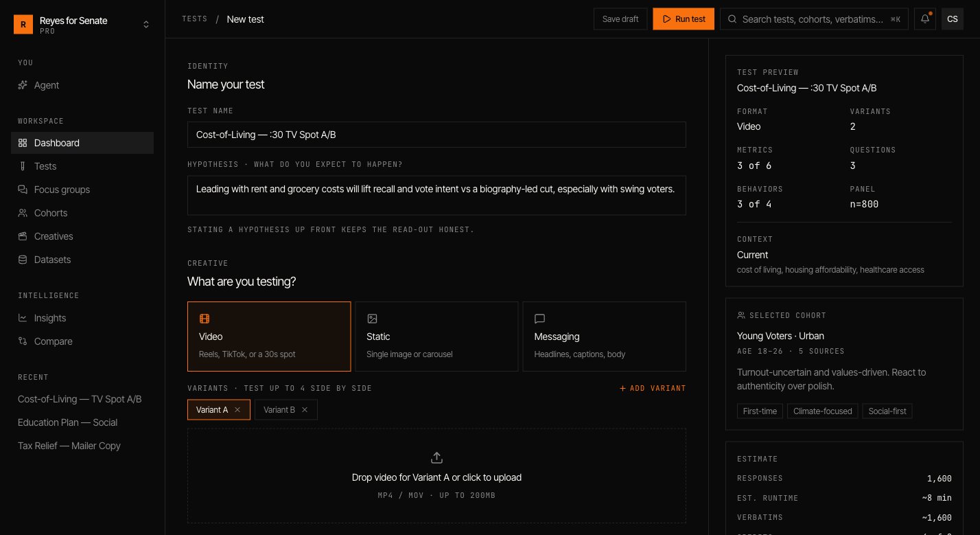Click the Context value Current
The height and width of the screenshot is (535, 980).
[x=752, y=255]
